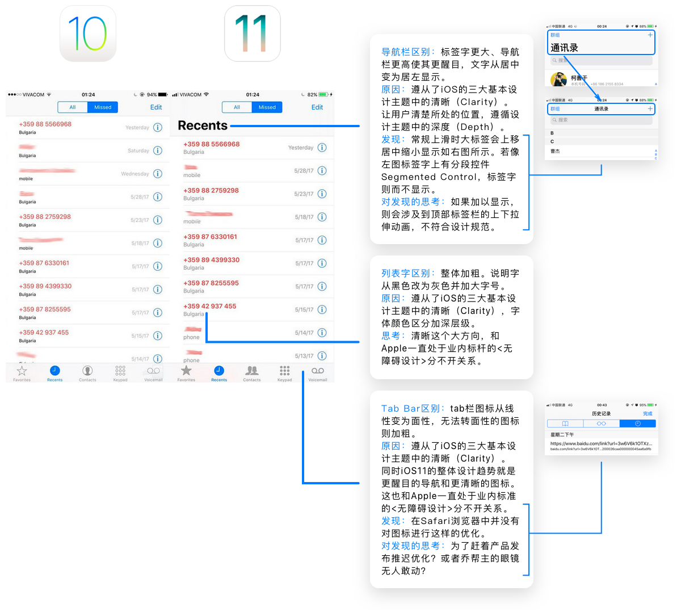Open info for iOS 10 Wednesday call

(x=158, y=174)
